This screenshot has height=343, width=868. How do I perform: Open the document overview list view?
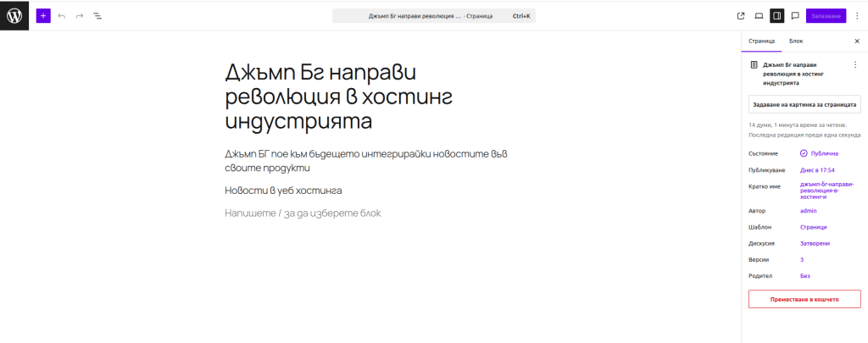click(97, 15)
